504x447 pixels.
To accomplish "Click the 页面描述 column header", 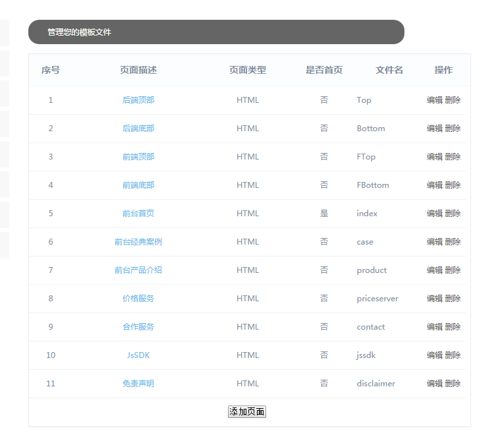I will [138, 70].
